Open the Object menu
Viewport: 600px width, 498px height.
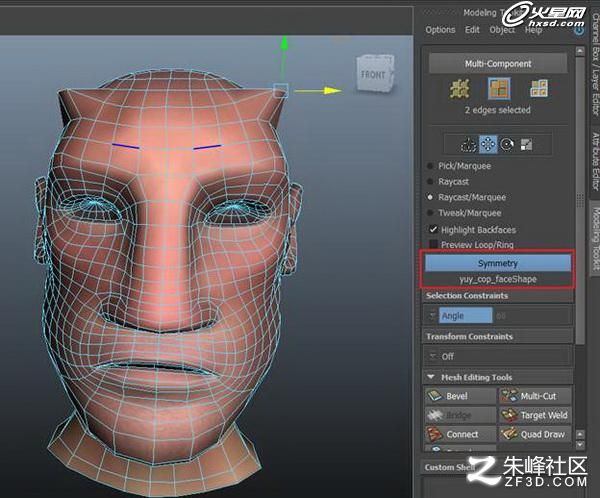pos(502,29)
